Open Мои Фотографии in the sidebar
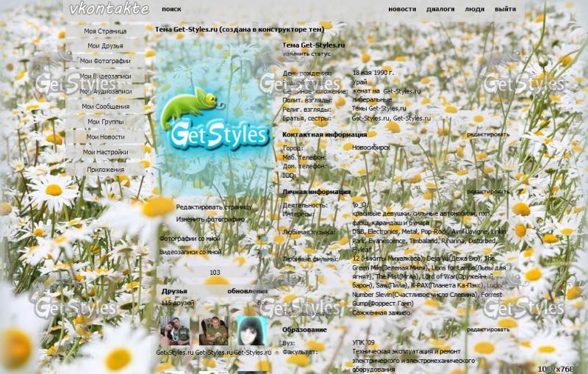This screenshot has width=588, height=374. pyautogui.click(x=105, y=61)
